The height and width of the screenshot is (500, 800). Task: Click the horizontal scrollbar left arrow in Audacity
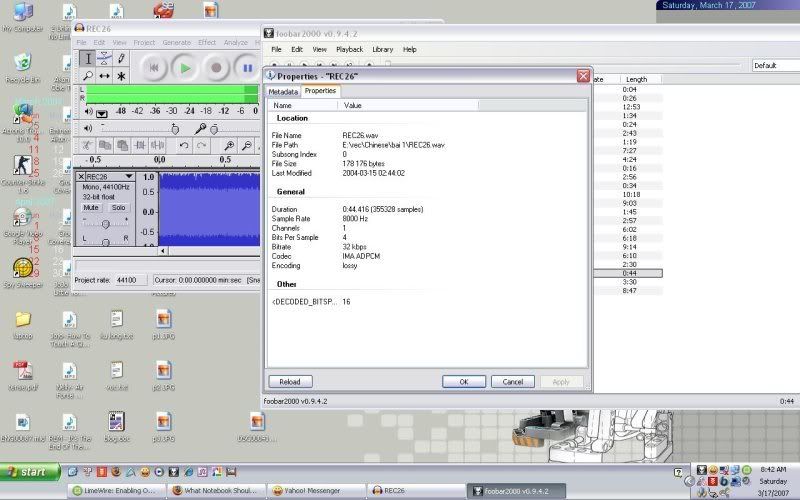(x=163, y=251)
